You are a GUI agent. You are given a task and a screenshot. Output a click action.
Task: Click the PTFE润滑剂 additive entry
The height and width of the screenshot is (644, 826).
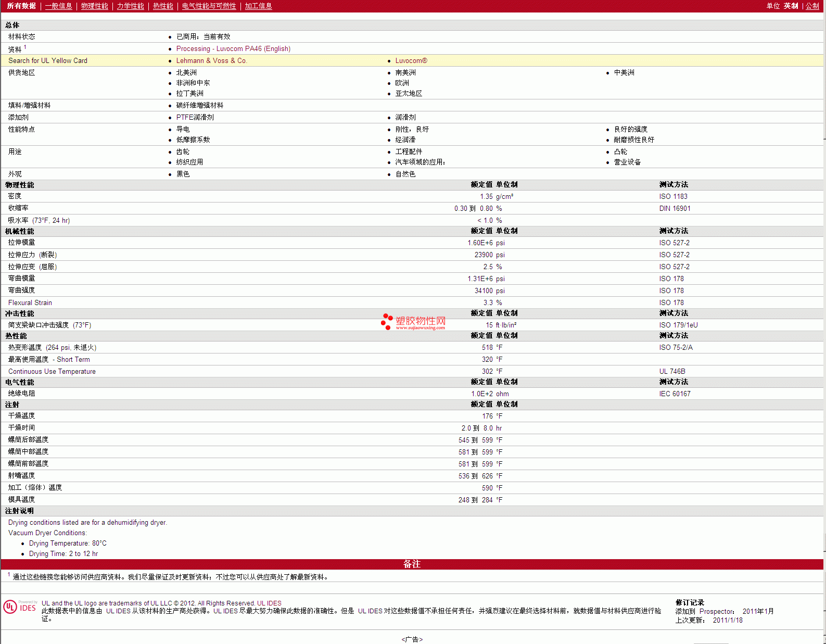(x=195, y=117)
